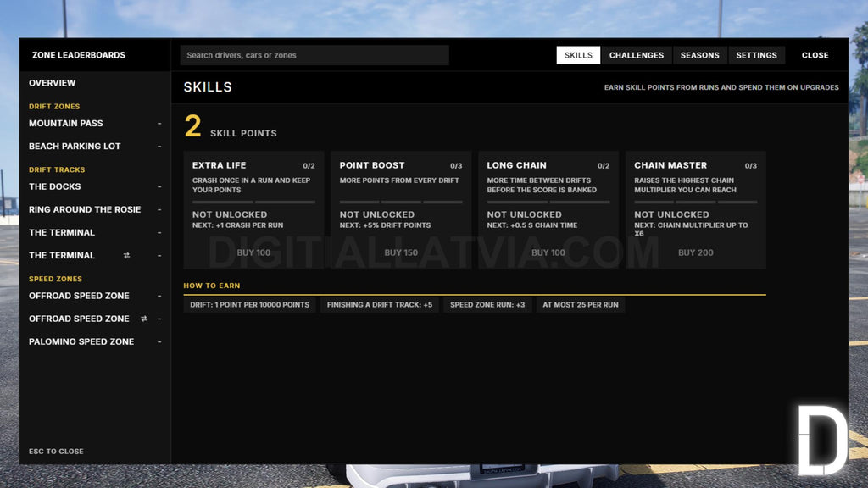This screenshot has height=488, width=868.
Task: Click the reverse-direction icon beside The Terminal
Action: (x=126, y=256)
